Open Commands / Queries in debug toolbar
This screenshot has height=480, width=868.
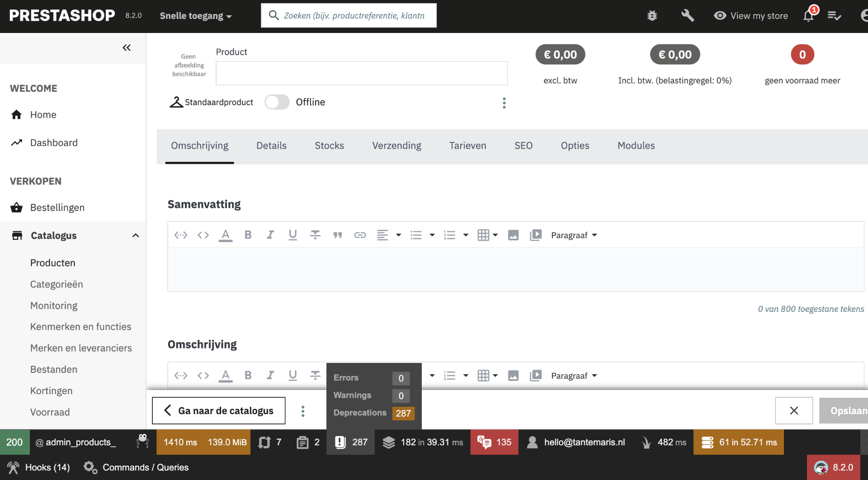click(136, 467)
